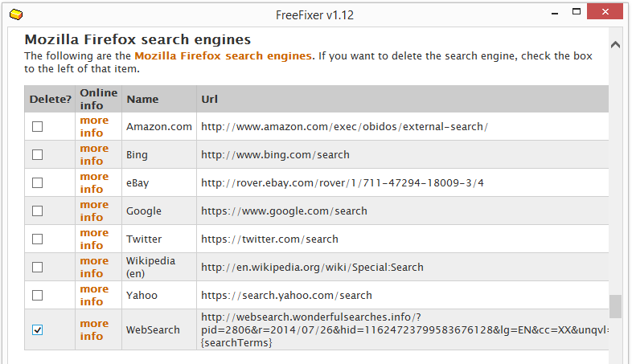
Task: View more info for Bing
Action: pos(94,154)
